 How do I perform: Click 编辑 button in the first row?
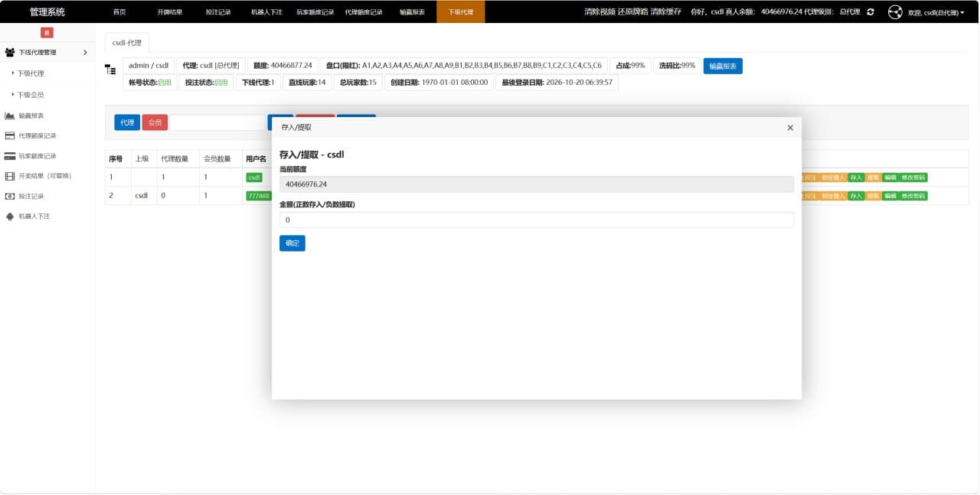[x=890, y=177]
